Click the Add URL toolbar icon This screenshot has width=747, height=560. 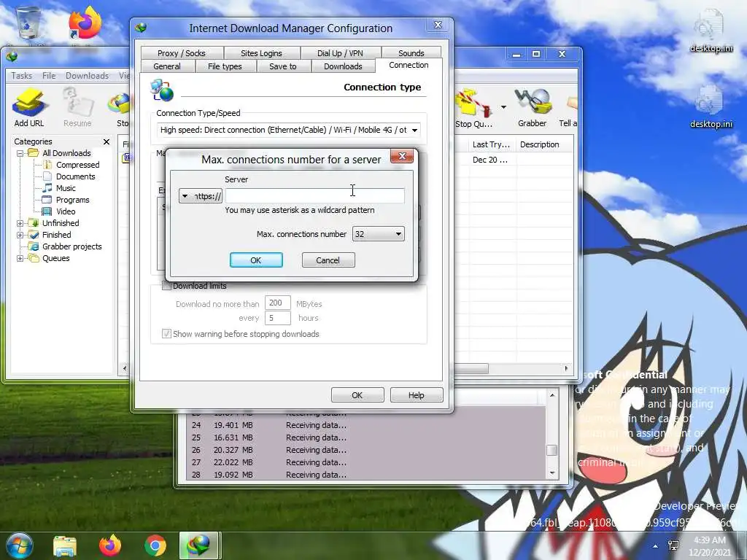tap(29, 108)
